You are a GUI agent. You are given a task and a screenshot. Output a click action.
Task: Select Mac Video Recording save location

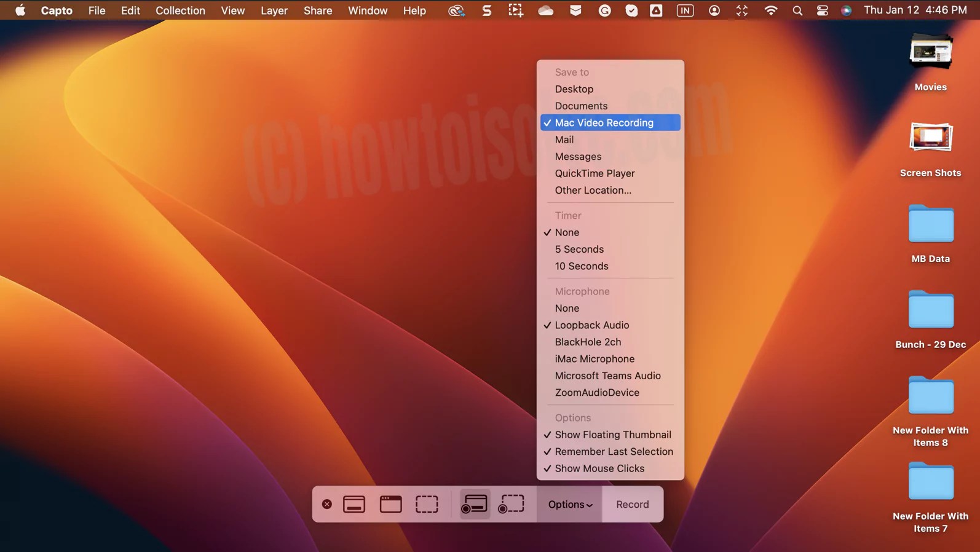click(x=611, y=122)
